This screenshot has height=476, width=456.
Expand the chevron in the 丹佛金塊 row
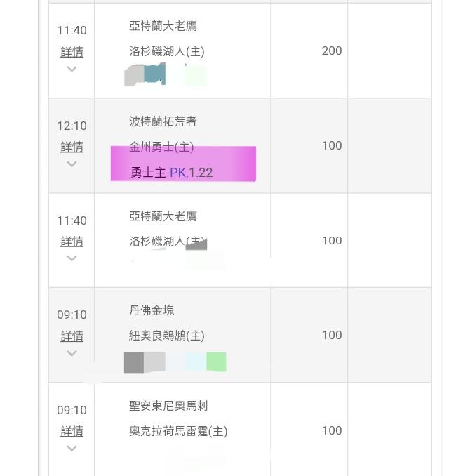point(72,353)
